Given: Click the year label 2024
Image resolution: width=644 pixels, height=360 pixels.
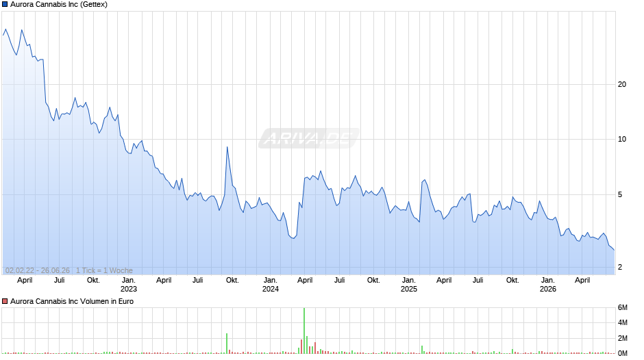Looking at the screenshot, I should coord(270,289).
